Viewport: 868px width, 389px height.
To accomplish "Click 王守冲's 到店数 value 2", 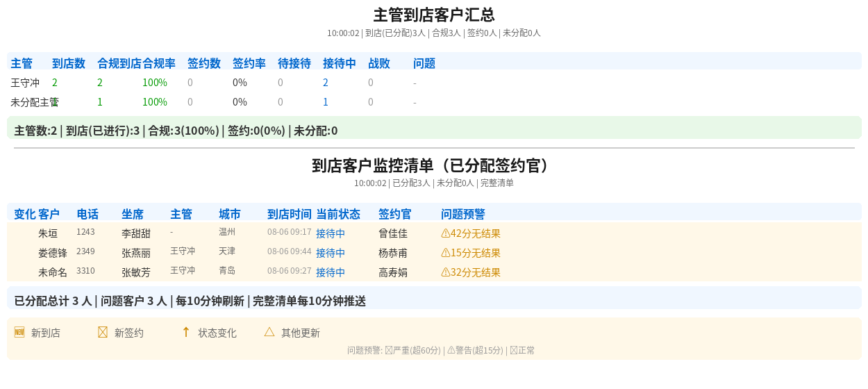I will pos(55,83).
